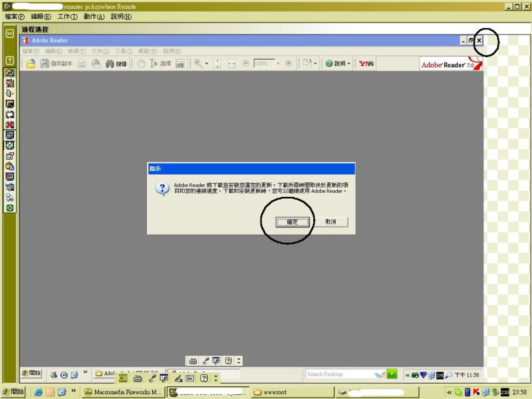
Task: Expand the pcAnywhere sidebar with the >> arrow
Action: [10, 33]
